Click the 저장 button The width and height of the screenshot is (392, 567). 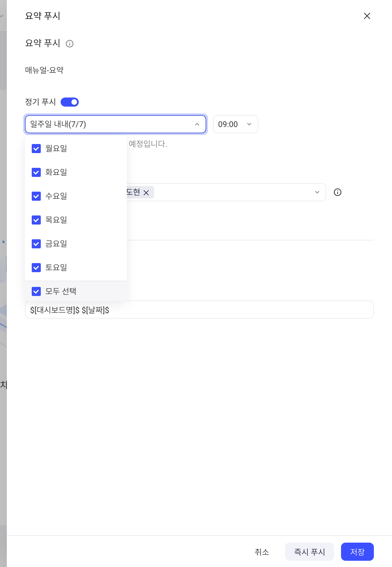point(357,552)
